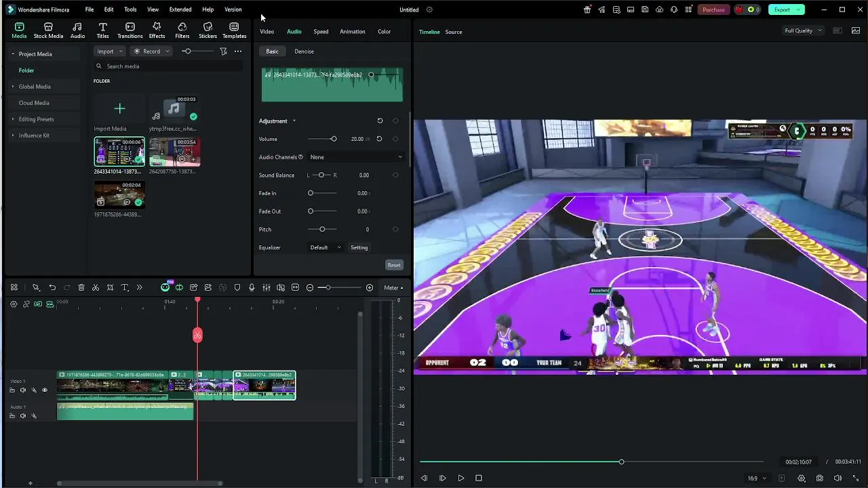The width and height of the screenshot is (868, 488).
Task: Click the Purchase button
Action: pos(713,9)
